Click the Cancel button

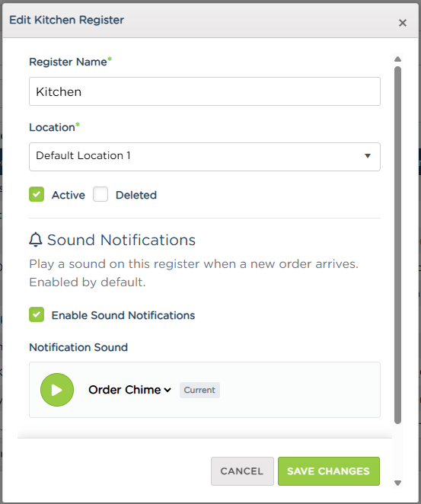(x=242, y=471)
